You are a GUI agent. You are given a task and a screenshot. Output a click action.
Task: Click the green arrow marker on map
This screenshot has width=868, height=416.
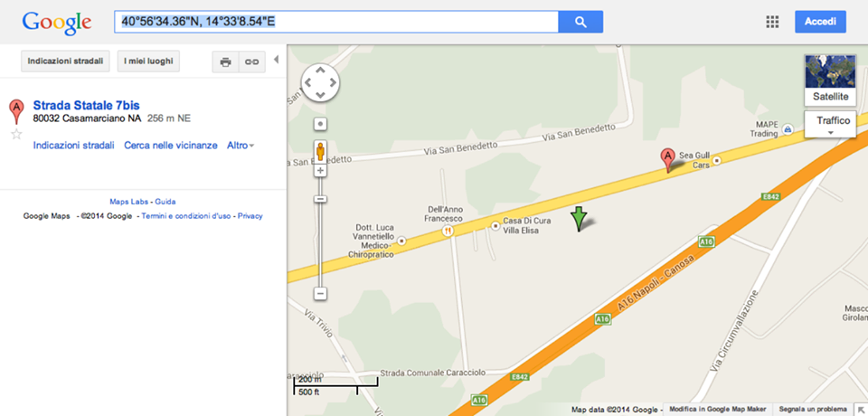point(579,219)
